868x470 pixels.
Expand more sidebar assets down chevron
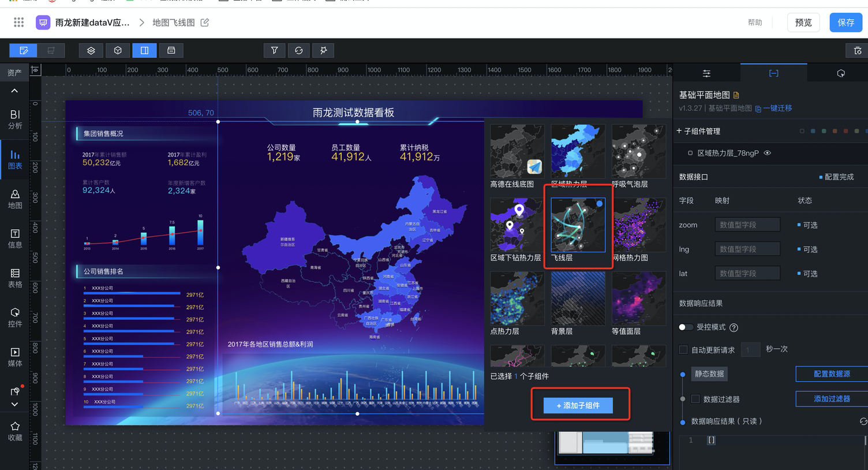coord(14,404)
